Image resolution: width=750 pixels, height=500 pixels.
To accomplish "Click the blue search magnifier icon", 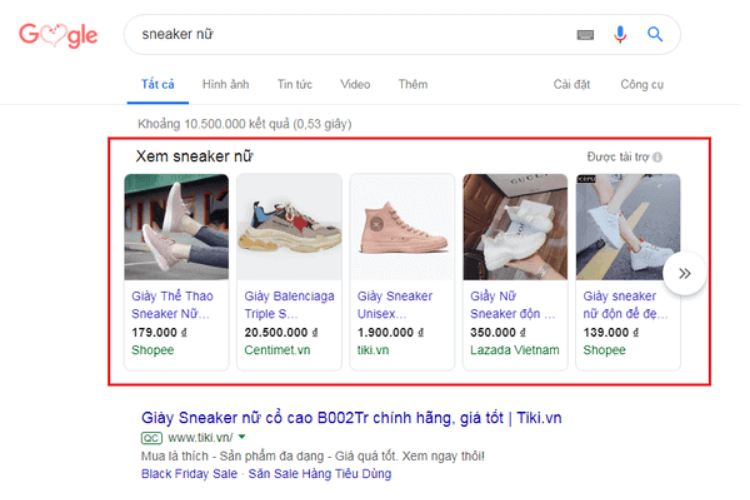I will pos(655,34).
